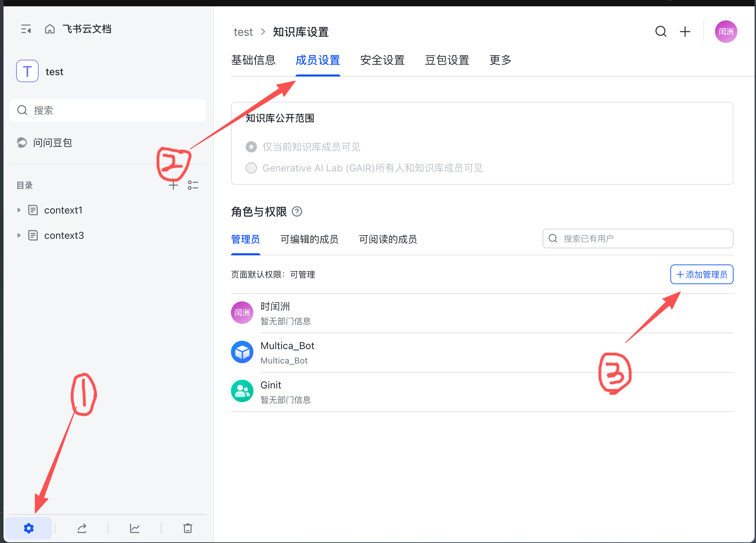Open the 目录 list options icon
Screen dimensions: 756x543
[193, 185]
